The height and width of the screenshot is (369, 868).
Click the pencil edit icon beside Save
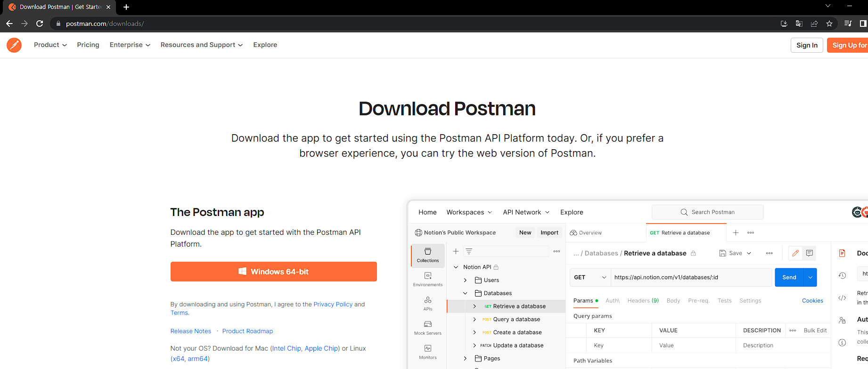[x=795, y=253]
